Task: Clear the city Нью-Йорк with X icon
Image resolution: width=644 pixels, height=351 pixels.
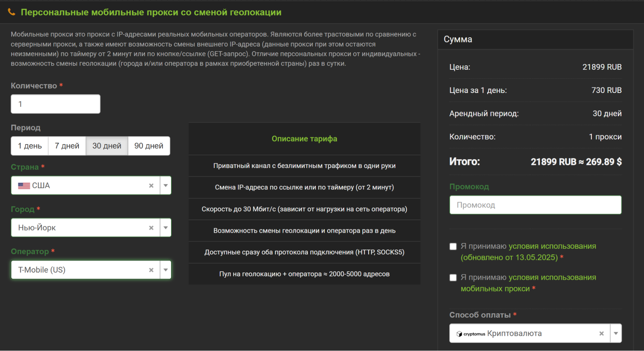Action: pos(151,228)
